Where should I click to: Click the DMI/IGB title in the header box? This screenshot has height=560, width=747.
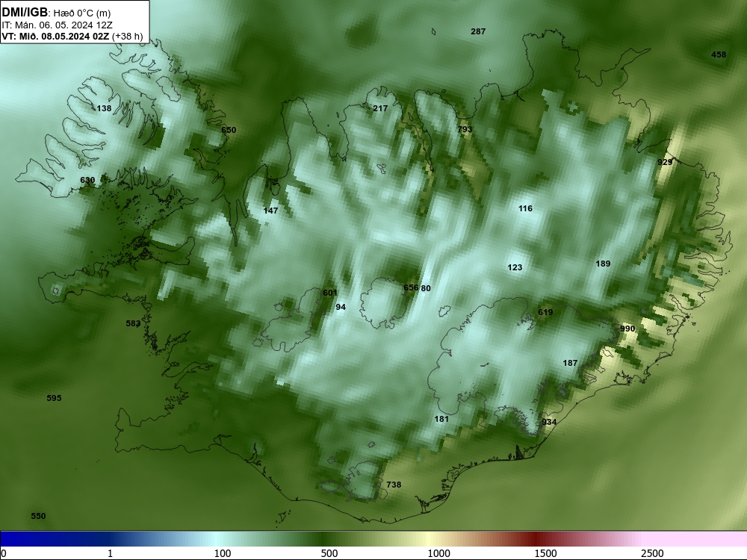coord(25,12)
